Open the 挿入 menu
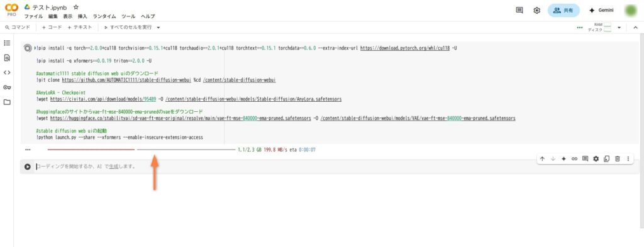The height and width of the screenshot is (247, 644). tap(82, 16)
